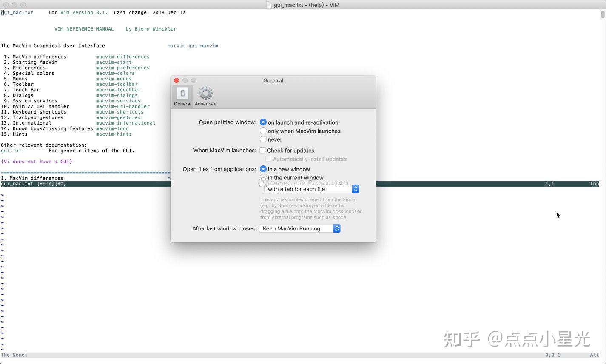Open the macvim-preferences help tag

tap(123, 68)
